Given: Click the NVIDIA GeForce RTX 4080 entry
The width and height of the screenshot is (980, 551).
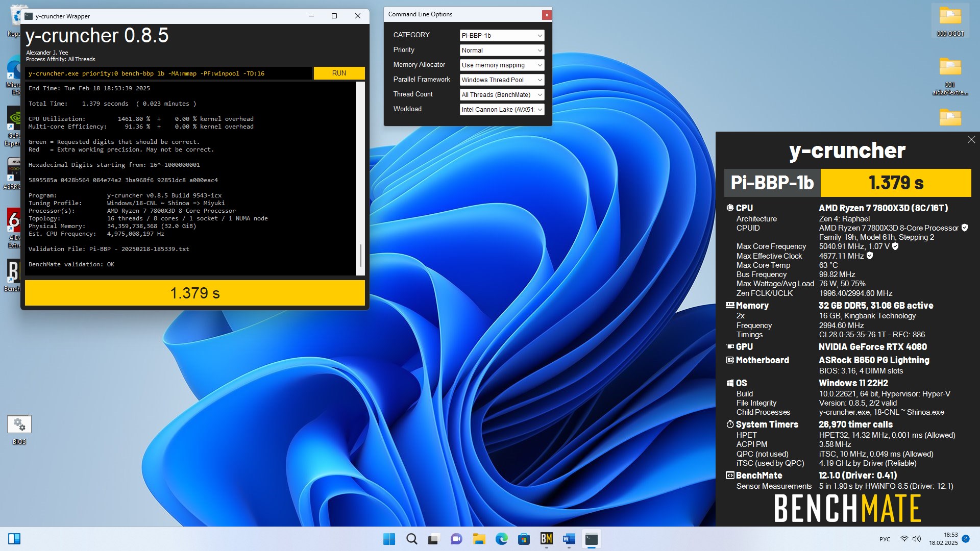Looking at the screenshot, I should coord(873,347).
